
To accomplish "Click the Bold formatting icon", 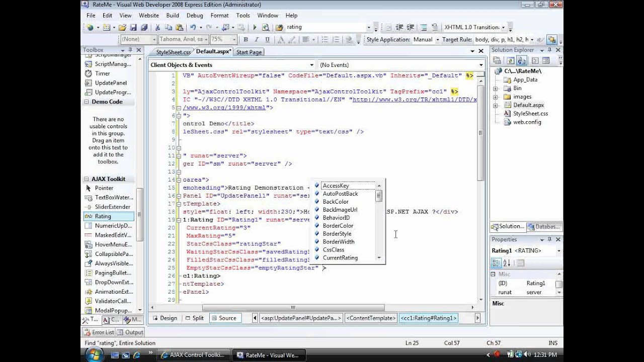I will [x=246, y=39].
